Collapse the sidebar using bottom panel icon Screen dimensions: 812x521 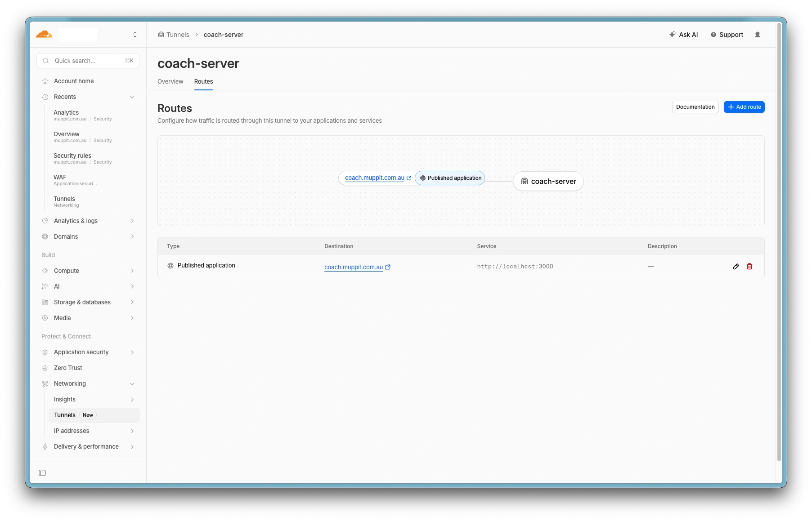(x=42, y=473)
